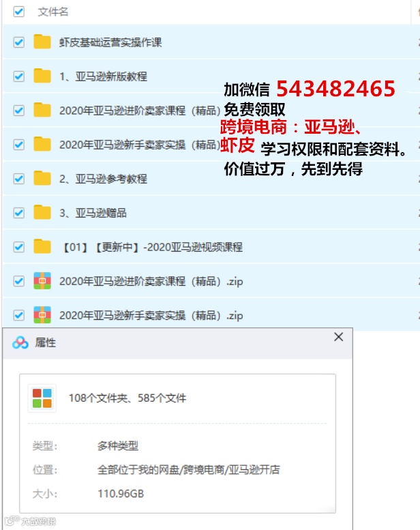420x530 pixels.
Task: Select the 虾皮基础运营实操作课 file name
Action: click(110, 42)
